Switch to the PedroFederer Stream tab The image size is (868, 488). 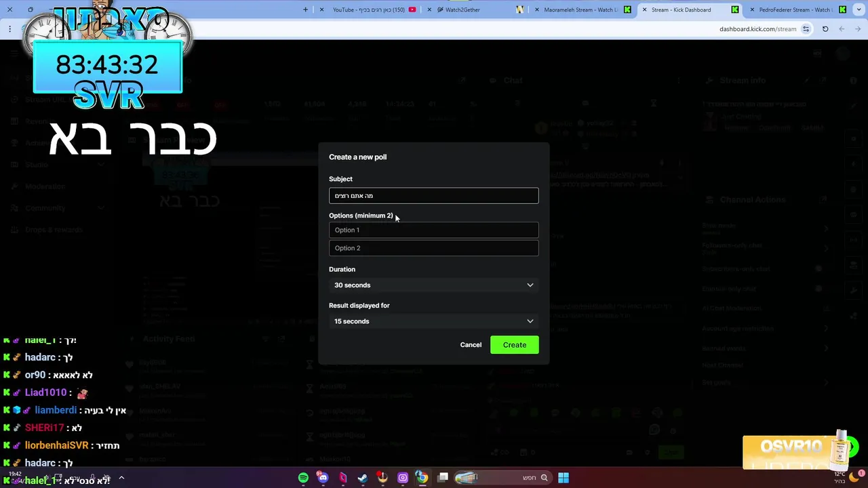coord(797,9)
